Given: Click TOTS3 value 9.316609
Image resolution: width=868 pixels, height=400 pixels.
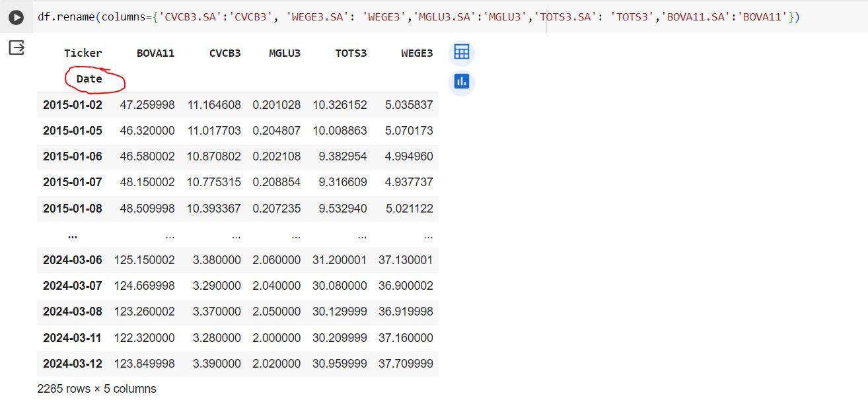Looking at the screenshot, I should point(343,182).
